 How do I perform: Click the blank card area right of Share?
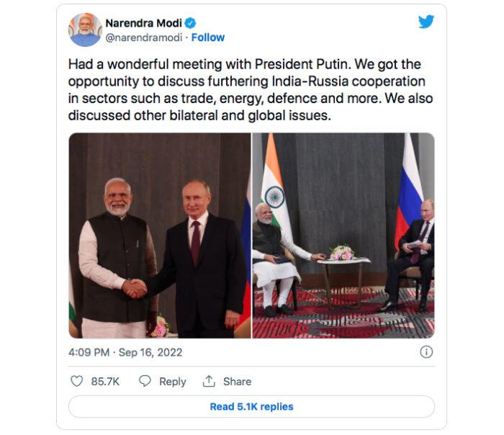(346, 381)
